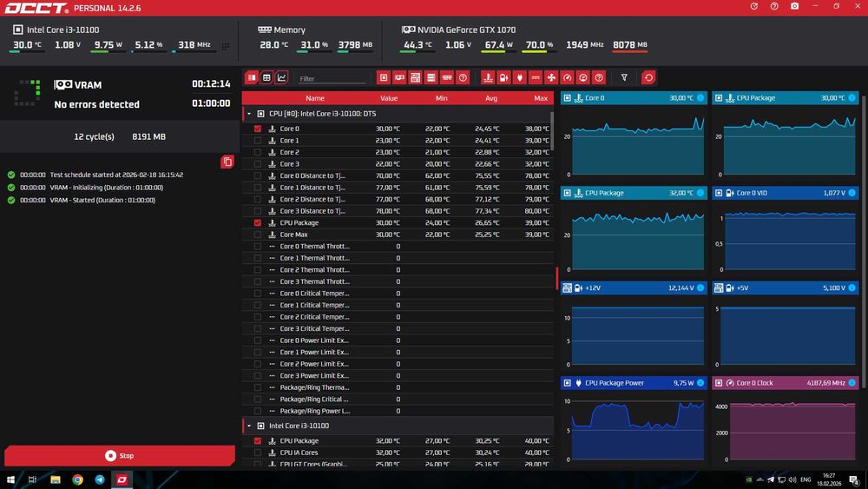Switch to the graphs-only monitoring view
This screenshot has height=489, width=868.
coord(282,77)
